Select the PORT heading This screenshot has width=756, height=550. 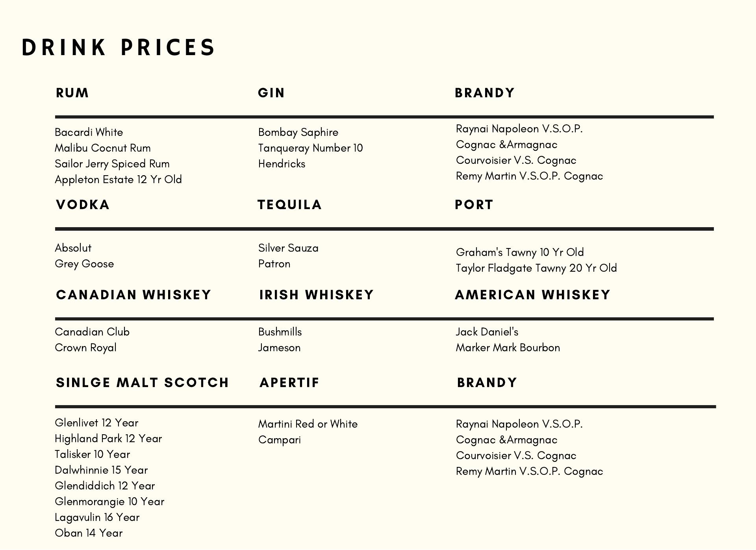point(474,205)
